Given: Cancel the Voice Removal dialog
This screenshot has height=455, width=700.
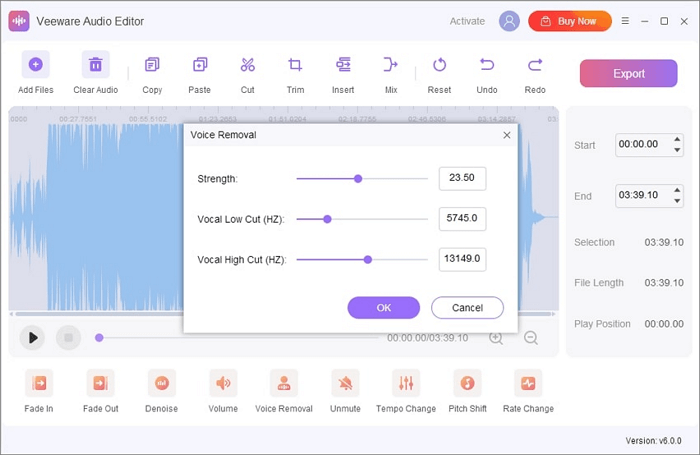Looking at the screenshot, I should [467, 308].
